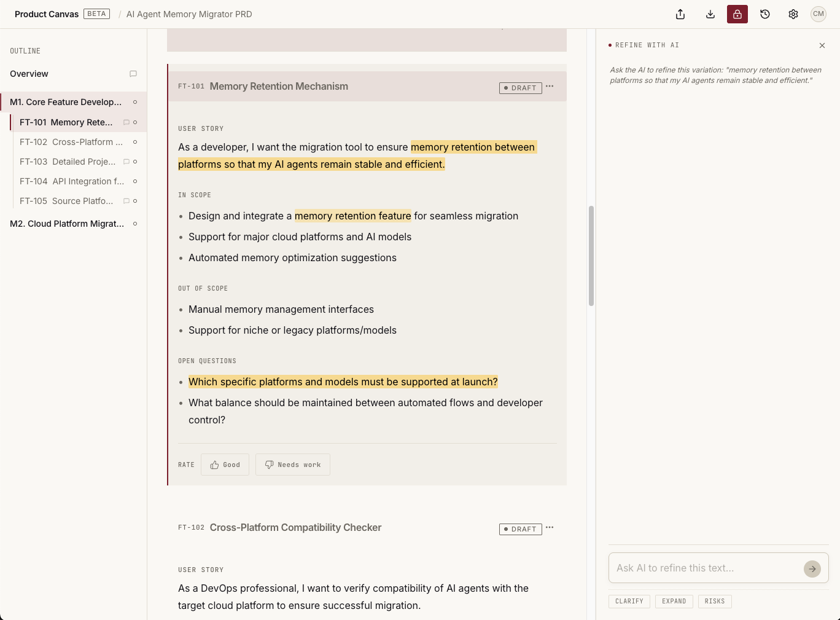
Task: Click comment icon on FT-101 outline row
Action: [x=126, y=122]
